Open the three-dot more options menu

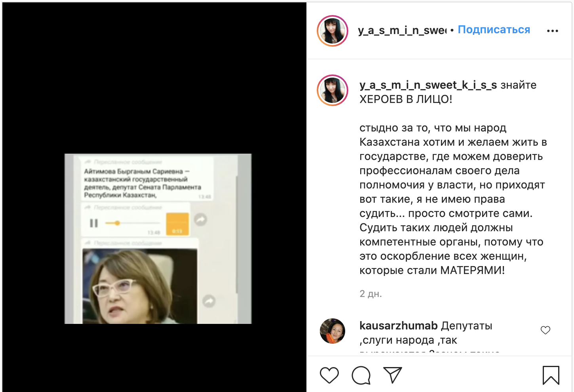[x=553, y=30]
